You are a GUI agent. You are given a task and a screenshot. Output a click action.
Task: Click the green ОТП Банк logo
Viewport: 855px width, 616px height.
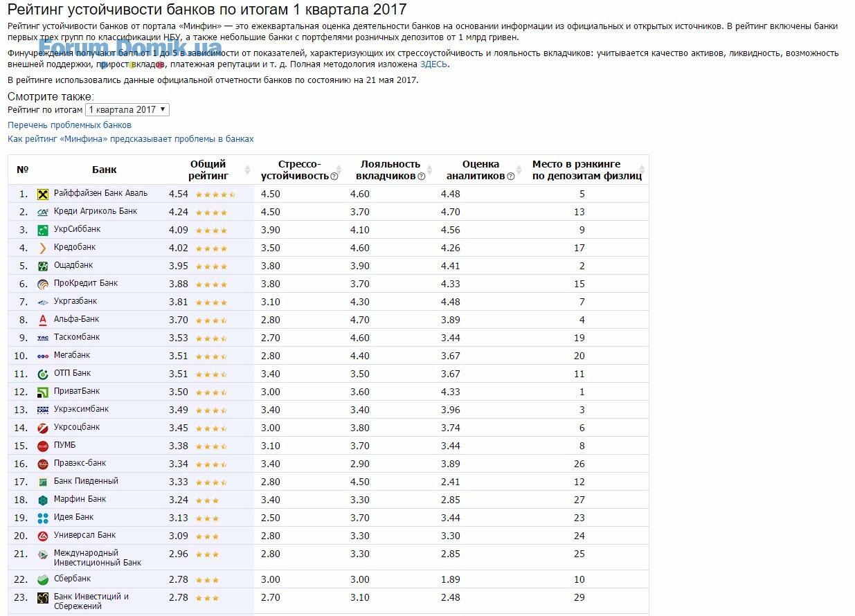[x=43, y=374]
